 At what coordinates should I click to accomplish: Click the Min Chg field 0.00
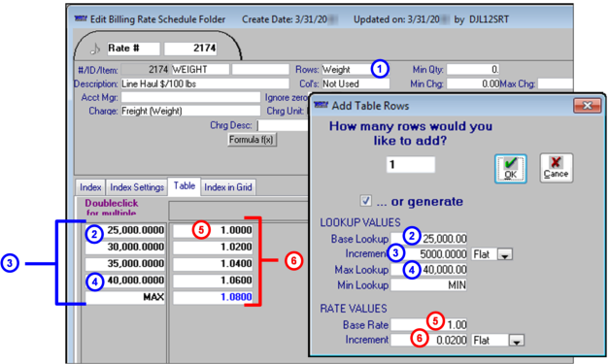pos(473,83)
